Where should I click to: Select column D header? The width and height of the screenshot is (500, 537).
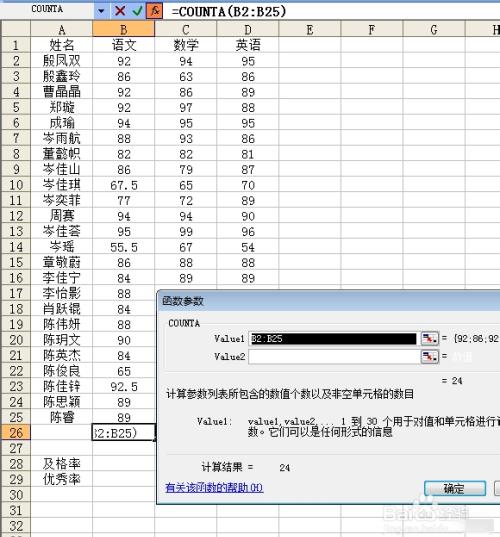(x=248, y=29)
